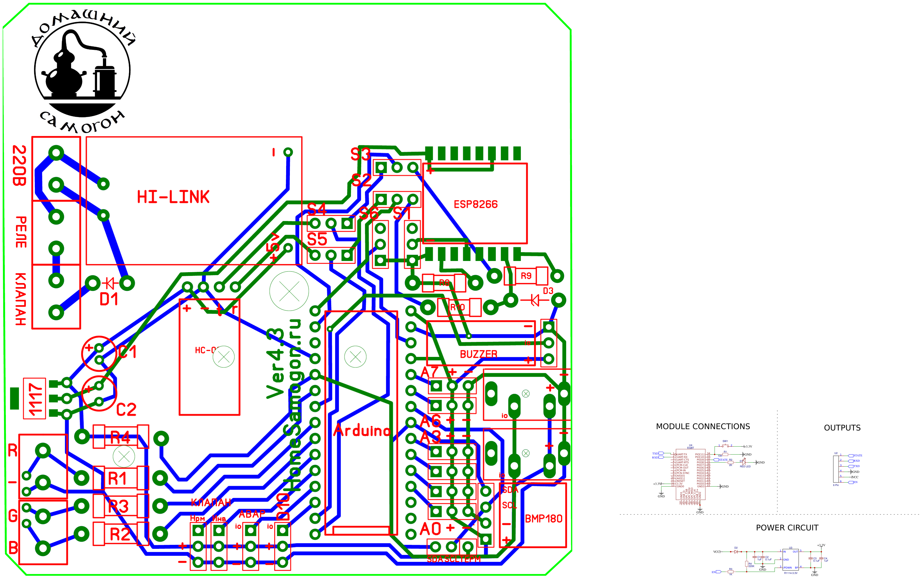Click the C2 capacitor circle on PCB

[99, 394]
